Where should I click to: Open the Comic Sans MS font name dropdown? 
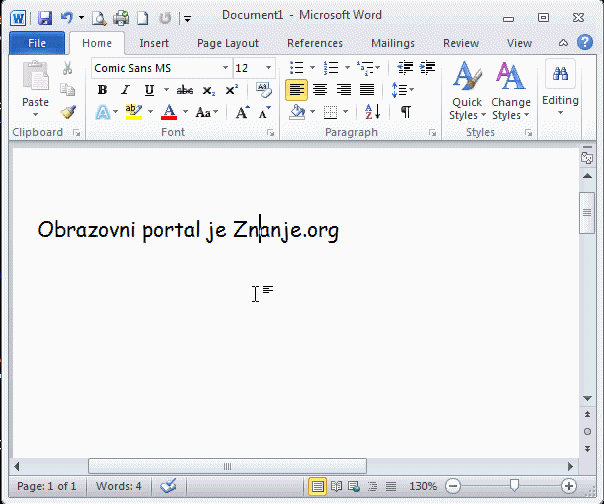pos(223,68)
